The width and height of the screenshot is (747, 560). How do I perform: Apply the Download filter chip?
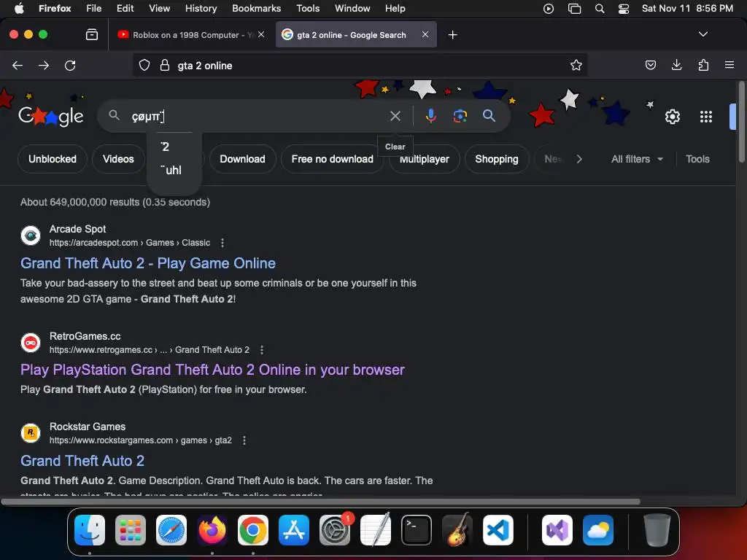pyautogui.click(x=242, y=159)
